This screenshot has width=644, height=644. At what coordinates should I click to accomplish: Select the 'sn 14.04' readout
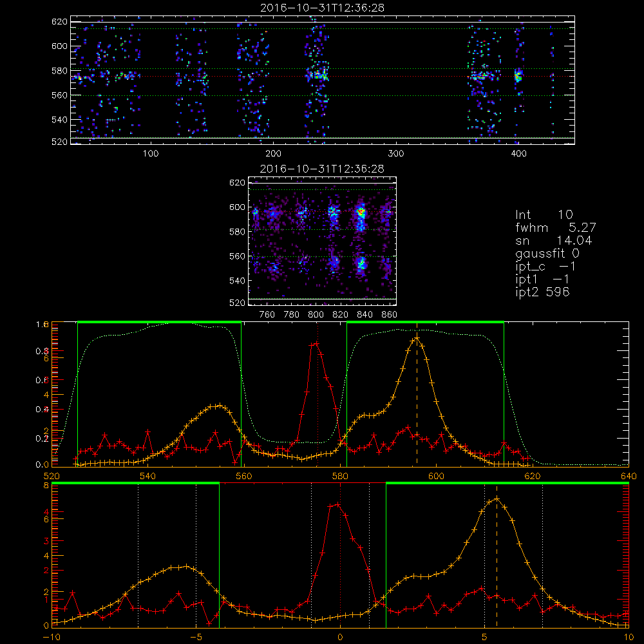(x=554, y=240)
